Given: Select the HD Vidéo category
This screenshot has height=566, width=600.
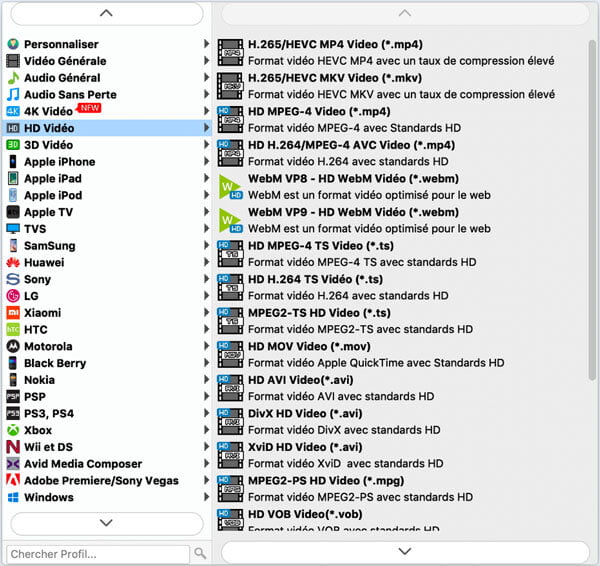Looking at the screenshot, I should pos(49,128).
